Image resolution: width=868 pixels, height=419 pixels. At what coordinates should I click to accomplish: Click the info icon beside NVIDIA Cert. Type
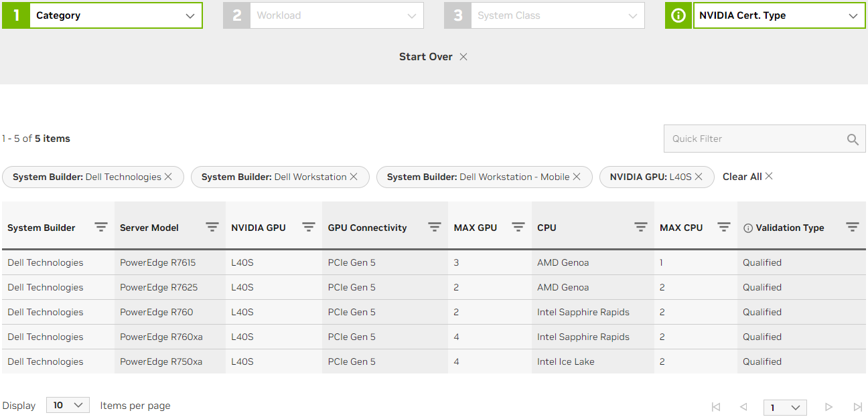point(678,15)
